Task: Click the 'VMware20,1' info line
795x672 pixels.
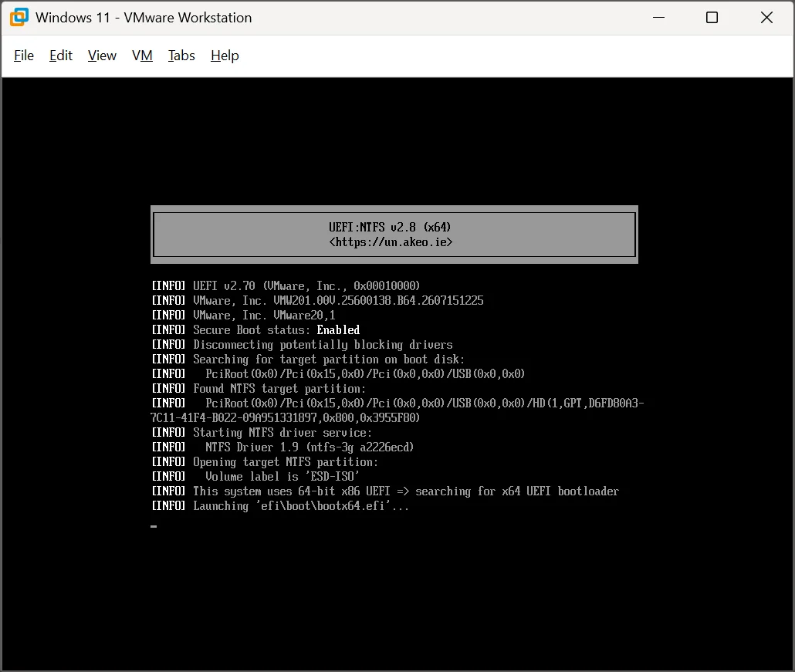Action: 243,316
